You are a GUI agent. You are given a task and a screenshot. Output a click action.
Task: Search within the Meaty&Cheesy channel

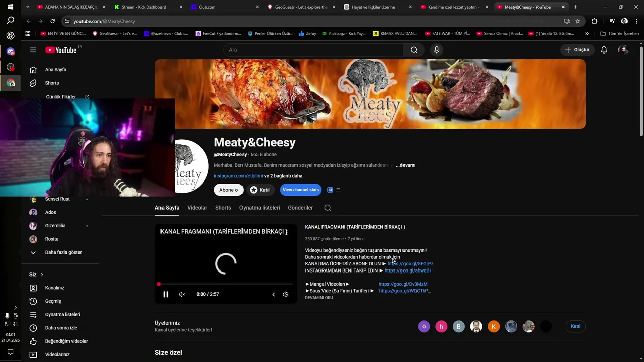[x=328, y=208]
